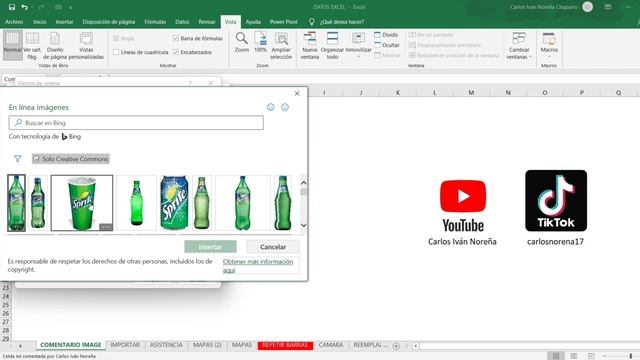
Task: Set zoom to 100%
Action: coord(260,42)
